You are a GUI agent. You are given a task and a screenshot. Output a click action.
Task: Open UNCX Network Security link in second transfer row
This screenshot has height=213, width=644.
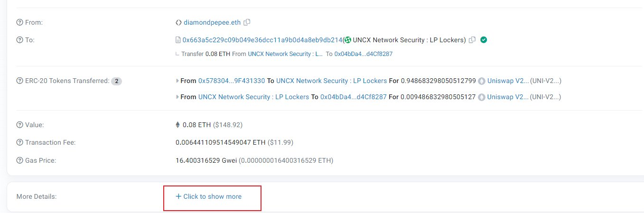point(253,97)
